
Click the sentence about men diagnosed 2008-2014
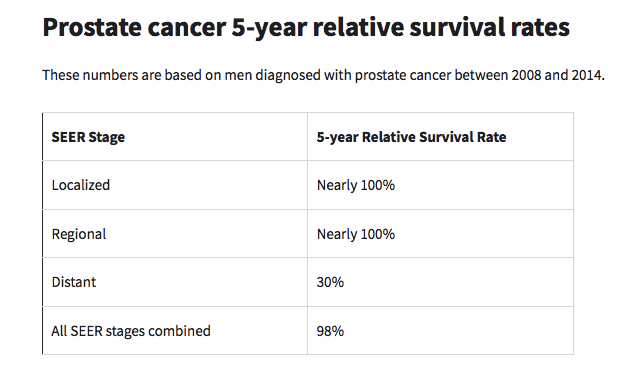[x=323, y=75]
